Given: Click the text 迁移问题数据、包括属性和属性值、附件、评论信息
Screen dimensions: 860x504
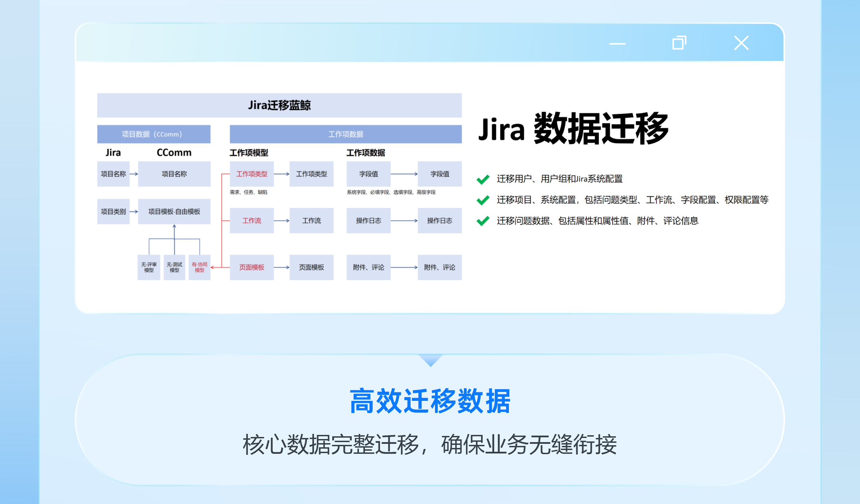Looking at the screenshot, I should [598, 221].
